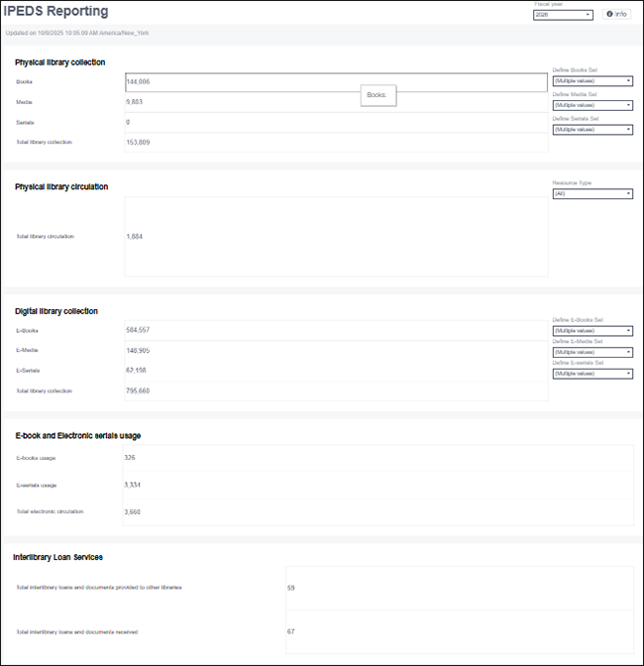The height and width of the screenshot is (666, 644).
Task: Click the Digital library collection heading
Action: point(56,311)
